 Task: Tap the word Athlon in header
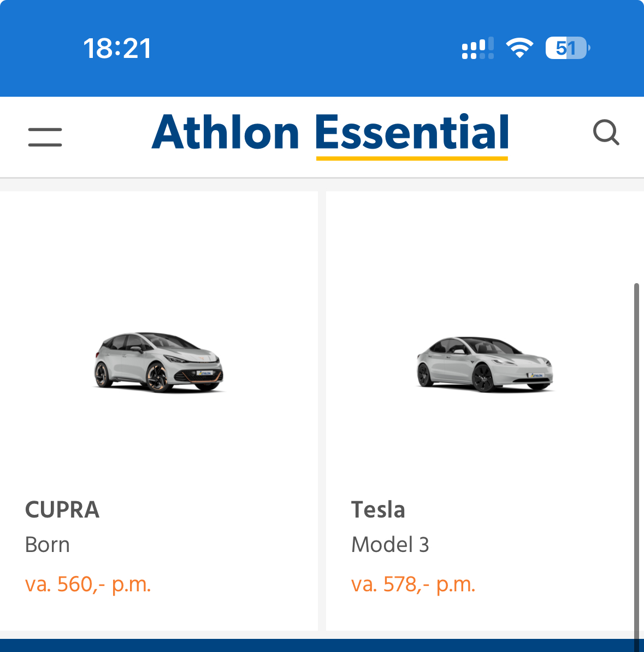pyautogui.click(x=225, y=133)
